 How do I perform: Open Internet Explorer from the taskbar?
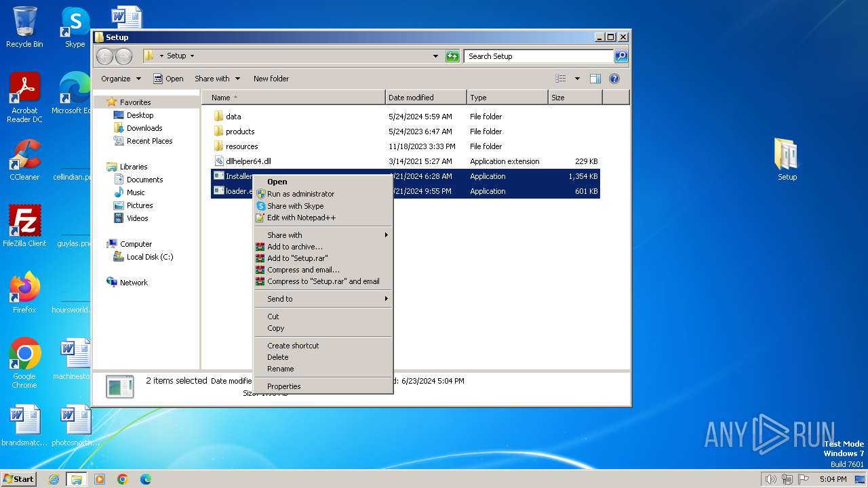pos(54,479)
